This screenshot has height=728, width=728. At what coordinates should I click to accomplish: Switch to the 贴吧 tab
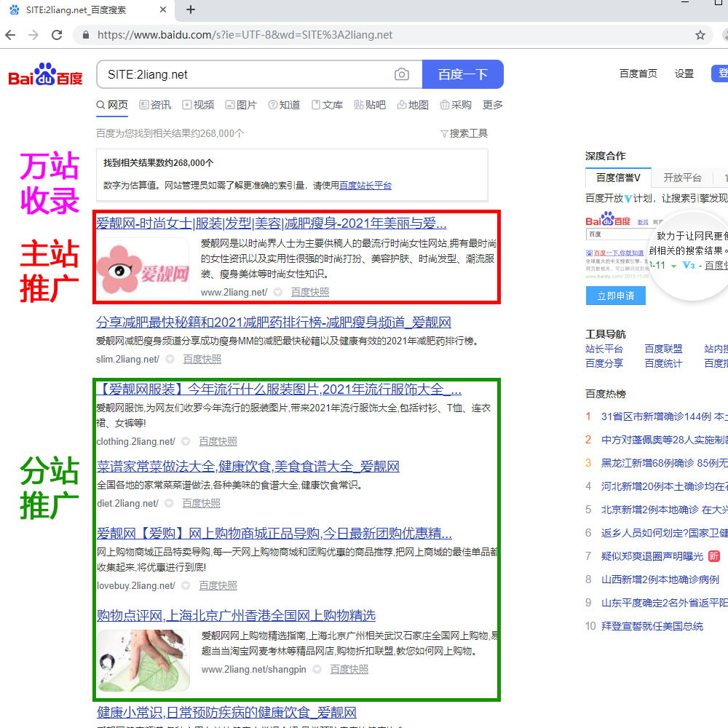[x=370, y=105]
